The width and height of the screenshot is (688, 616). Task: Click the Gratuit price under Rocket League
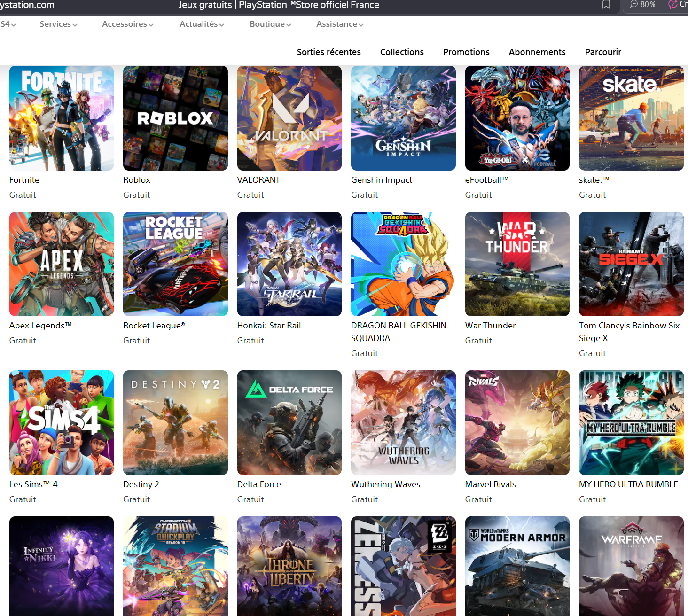136,341
